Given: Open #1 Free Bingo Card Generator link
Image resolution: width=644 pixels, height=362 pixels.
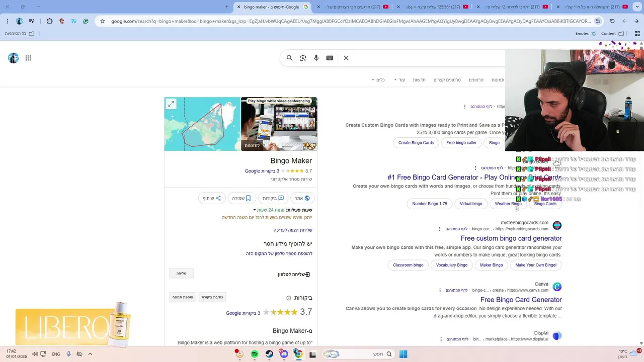Looking at the screenshot, I should 474,177.
